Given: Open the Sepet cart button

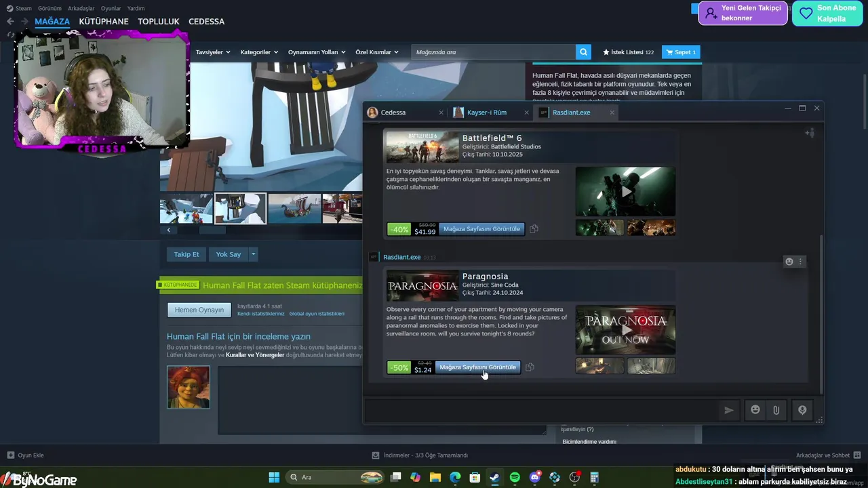Looking at the screenshot, I should (681, 52).
